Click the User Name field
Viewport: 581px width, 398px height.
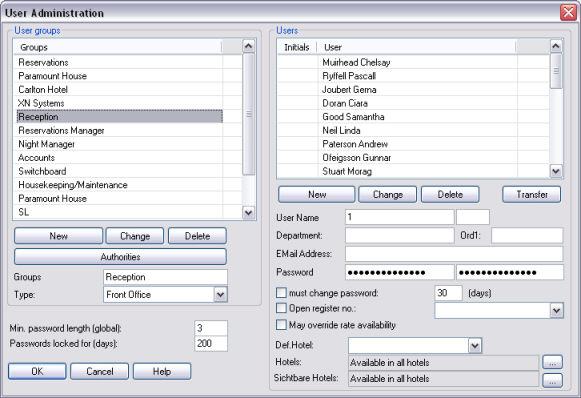coord(399,217)
